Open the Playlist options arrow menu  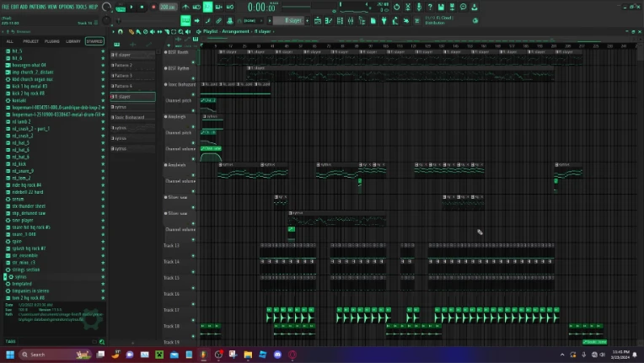pyautogui.click(x=113, y=31)
